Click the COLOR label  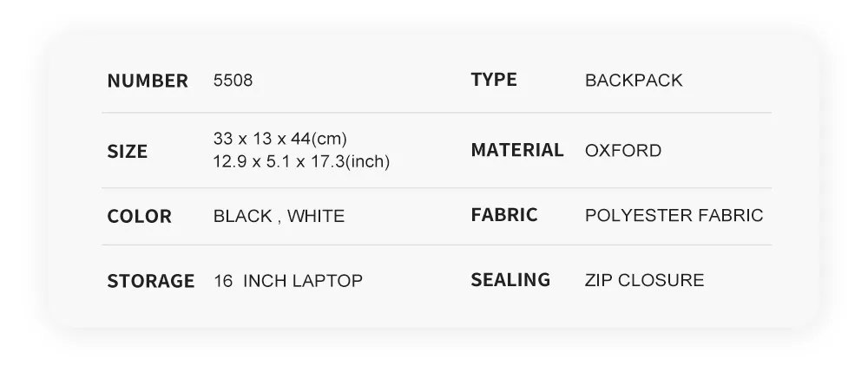[x=139, y=216]
